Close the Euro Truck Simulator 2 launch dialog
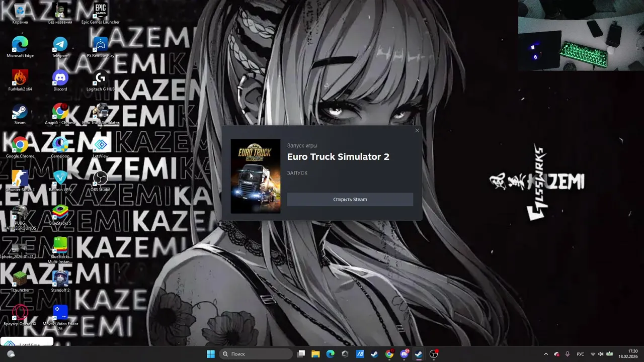 tap(417, 131)
